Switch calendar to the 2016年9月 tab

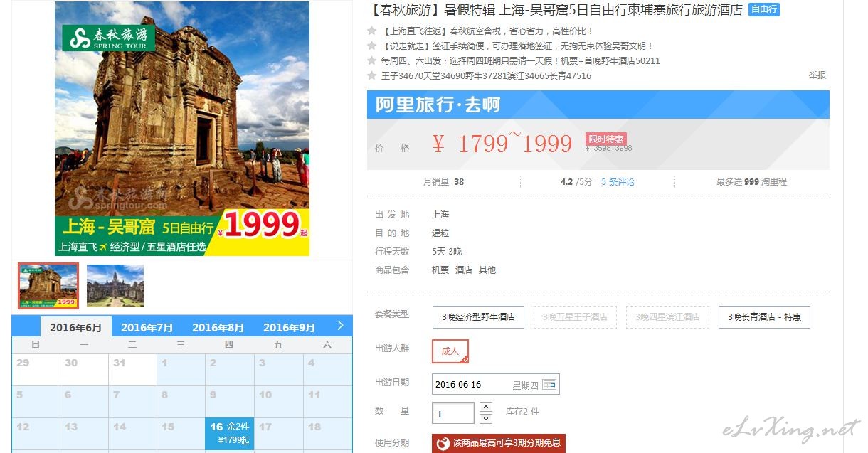[290, 328]
